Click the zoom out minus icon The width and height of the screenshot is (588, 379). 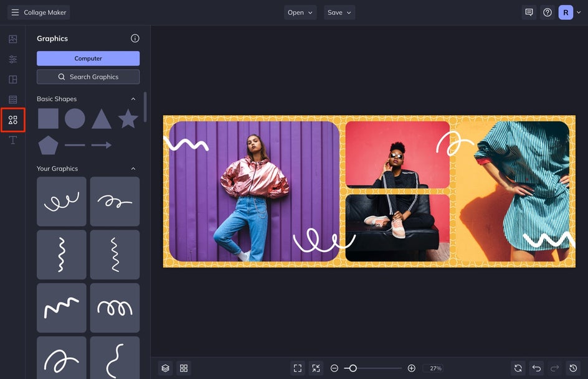tap(334, 368)
